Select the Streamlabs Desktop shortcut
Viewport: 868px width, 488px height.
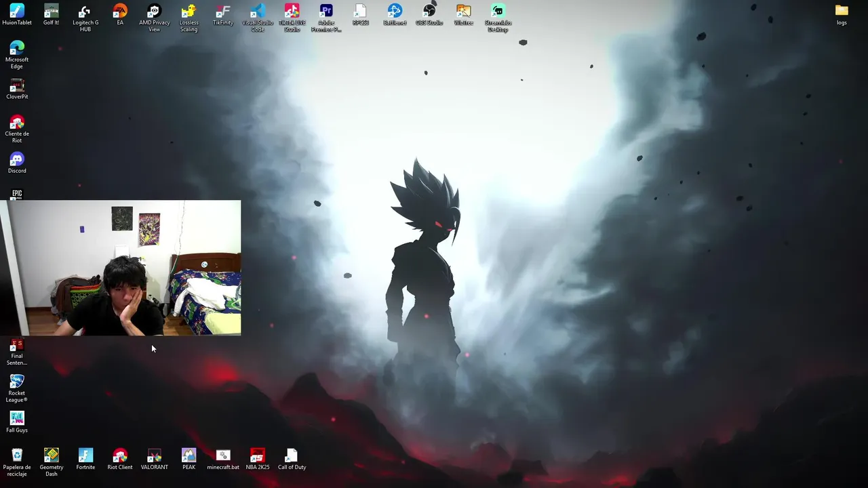498,18
